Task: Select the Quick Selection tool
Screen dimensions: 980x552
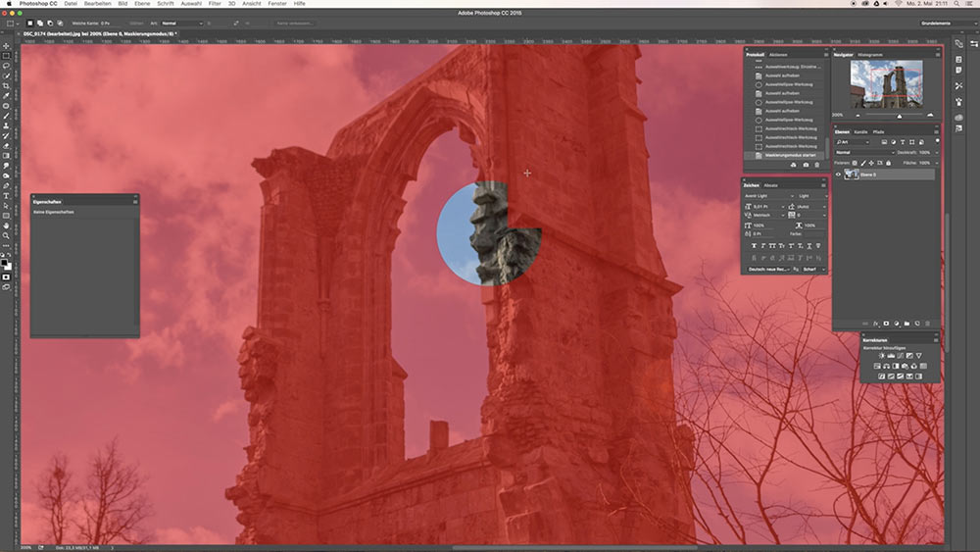Action: point(6,75)
